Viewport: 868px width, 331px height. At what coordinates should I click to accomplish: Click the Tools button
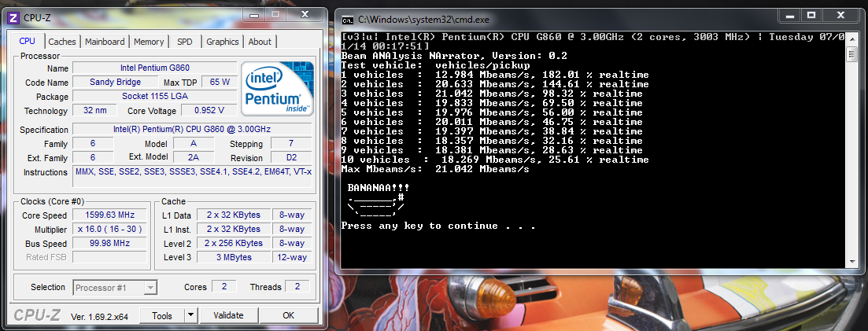161,315
